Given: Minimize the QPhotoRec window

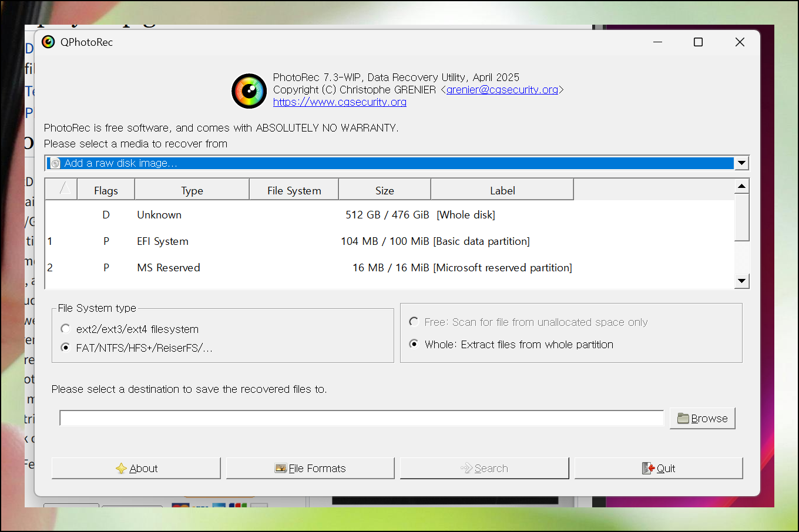Looking at the screenshot, I should pyautogui.click(x=657, y=42).
